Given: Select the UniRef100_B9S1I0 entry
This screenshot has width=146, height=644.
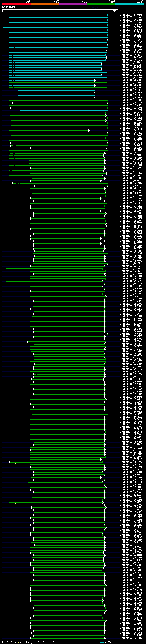Looking at the screenshot, I should point(131,45).
